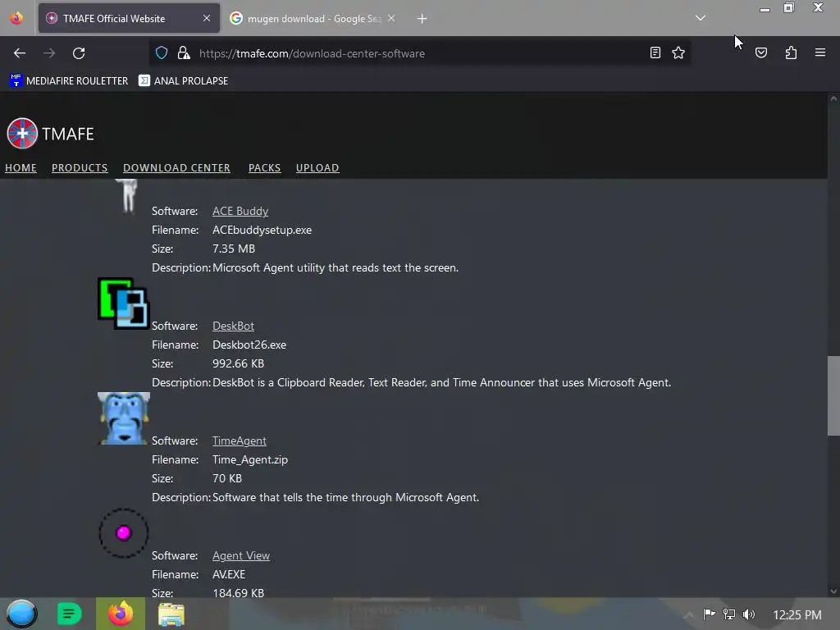The height and width of the screenshot is (630, 840).
Task: List all tabs dropdown arrow
Action: [701, 18]
